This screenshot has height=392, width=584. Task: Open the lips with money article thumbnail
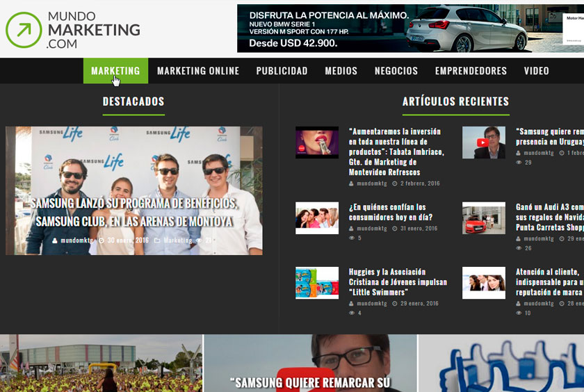[x=317, y=142]
